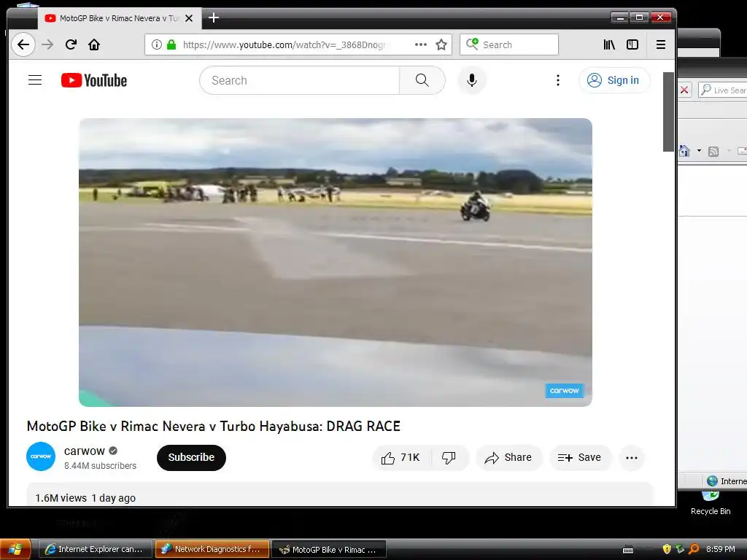Focus the Firefox toolbar Search box
Image resolution: width=747 pixels, height=560 pixels.
click(508, 44)
